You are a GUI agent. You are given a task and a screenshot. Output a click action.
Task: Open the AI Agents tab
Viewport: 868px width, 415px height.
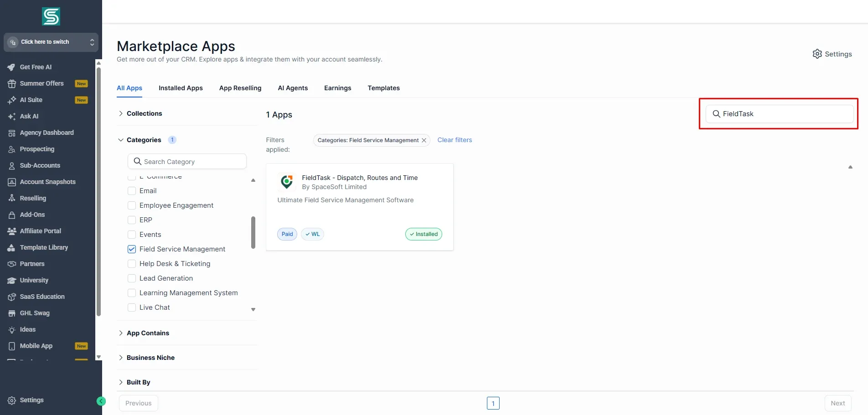[x=293, y=88]
